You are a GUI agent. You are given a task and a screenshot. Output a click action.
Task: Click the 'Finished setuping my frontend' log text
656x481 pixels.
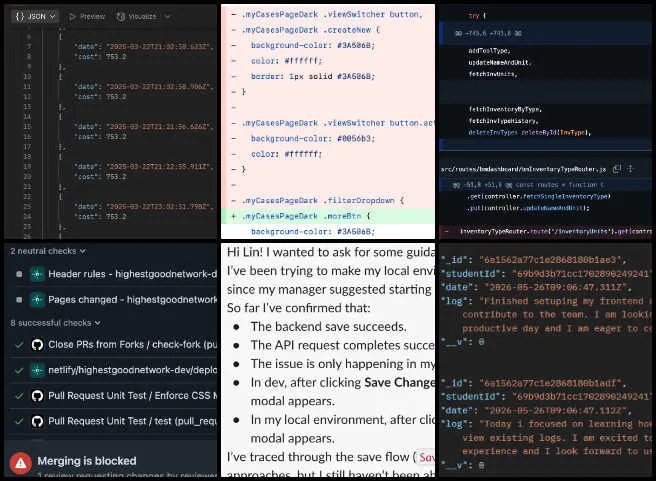click(x=565, y=301)
